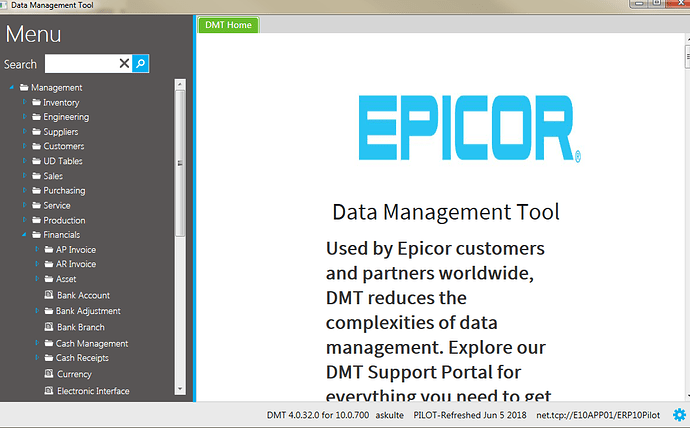The image size is (690, 428).
Task: Open the settings gear in status bar
Action: 679,415
